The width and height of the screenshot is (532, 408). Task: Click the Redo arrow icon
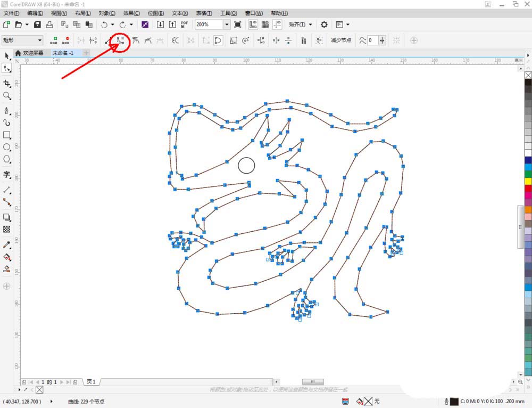click(x=123, y=25)
